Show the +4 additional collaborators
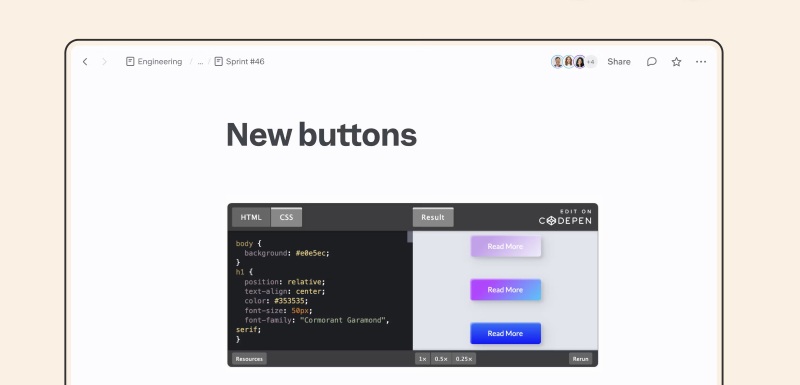 point(591,62)
